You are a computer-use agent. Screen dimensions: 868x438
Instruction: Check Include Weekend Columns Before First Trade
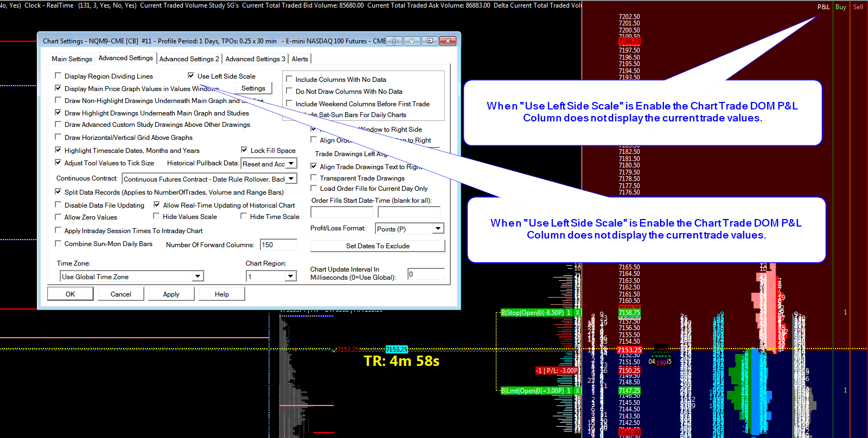(x=289, y=104)
